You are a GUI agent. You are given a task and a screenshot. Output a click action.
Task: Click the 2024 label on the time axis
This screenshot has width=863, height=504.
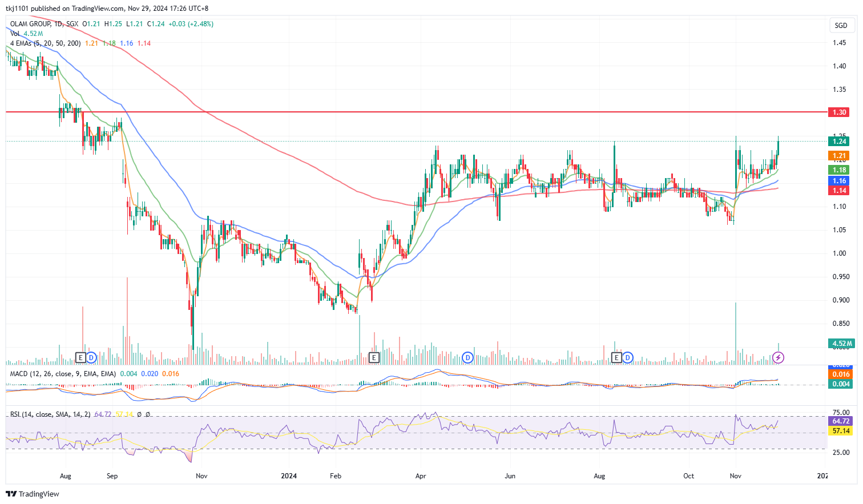(x=289, y=475)
